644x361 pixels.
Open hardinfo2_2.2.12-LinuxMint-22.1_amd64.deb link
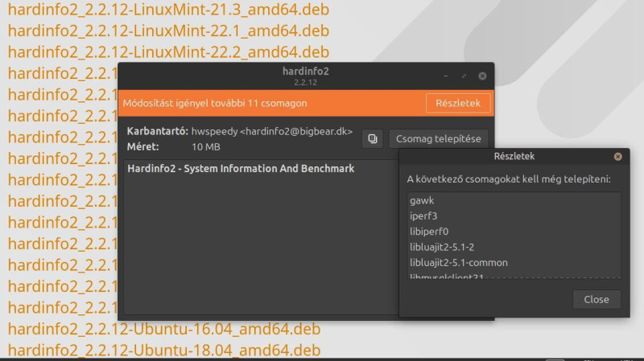pyautogui.click(x=168, y=31)
